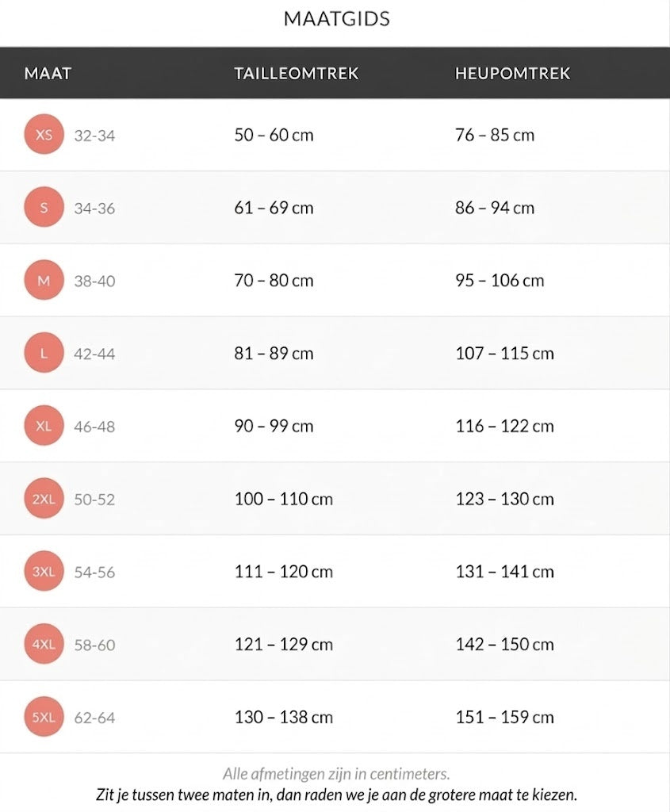Click the MAAT column header

pyautogui.click(x=48, y=74)
